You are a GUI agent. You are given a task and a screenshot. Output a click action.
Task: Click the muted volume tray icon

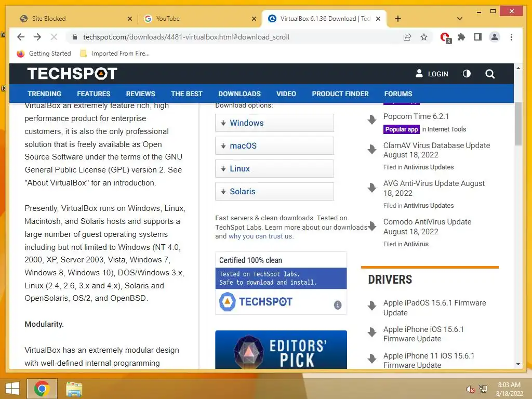pos(470,389)
